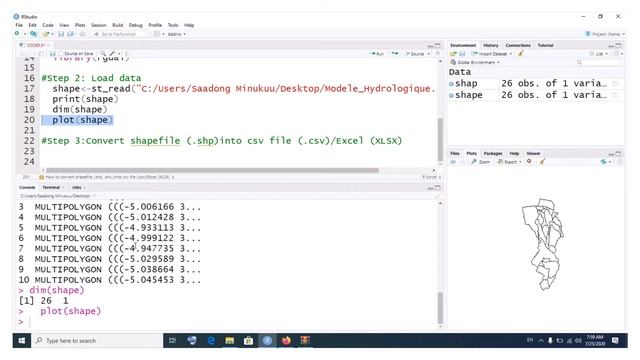Clear Environment objects with the broom icon

521,53
